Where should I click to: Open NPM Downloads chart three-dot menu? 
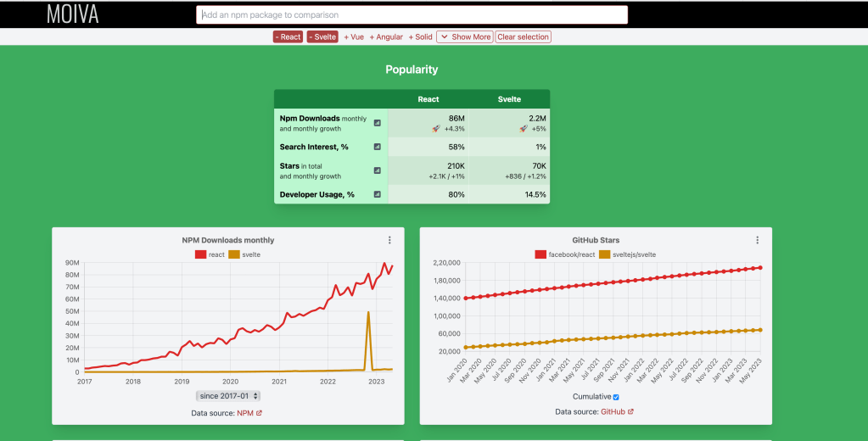pyautogui.click(x=389, y=240)
